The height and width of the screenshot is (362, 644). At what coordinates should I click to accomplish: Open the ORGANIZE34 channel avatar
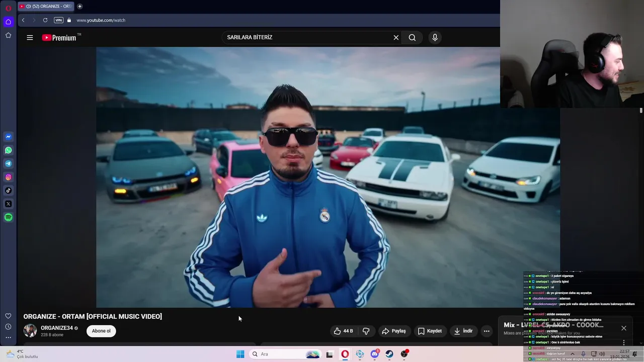pyautogui.click(x=30, y=331)
